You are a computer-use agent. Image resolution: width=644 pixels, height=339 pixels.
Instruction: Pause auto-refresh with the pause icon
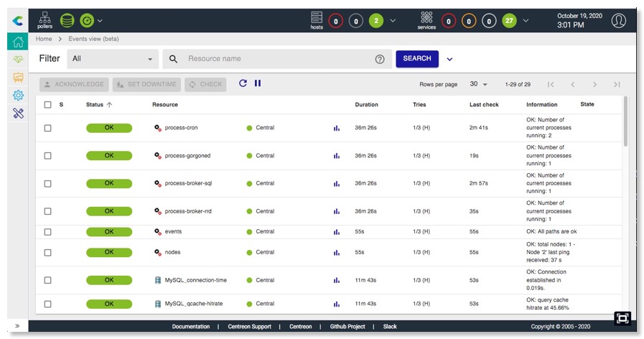[x=258, y=83]
